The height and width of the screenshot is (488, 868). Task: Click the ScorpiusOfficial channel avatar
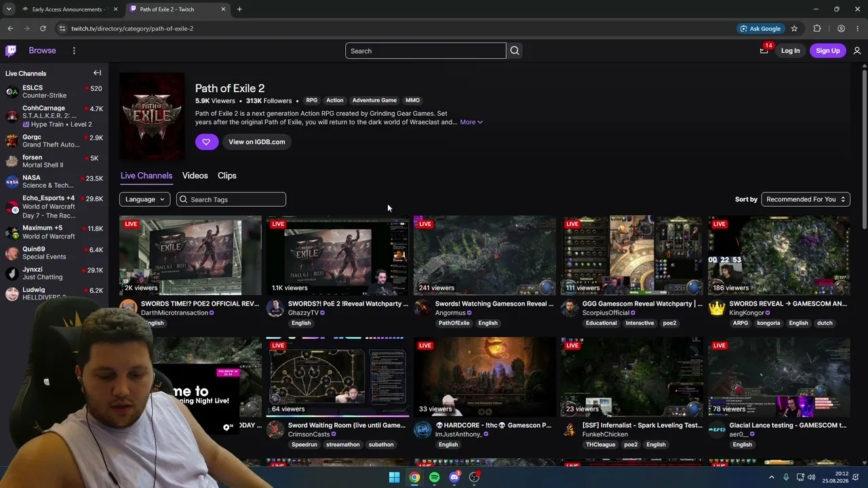(x=569, y=308)
